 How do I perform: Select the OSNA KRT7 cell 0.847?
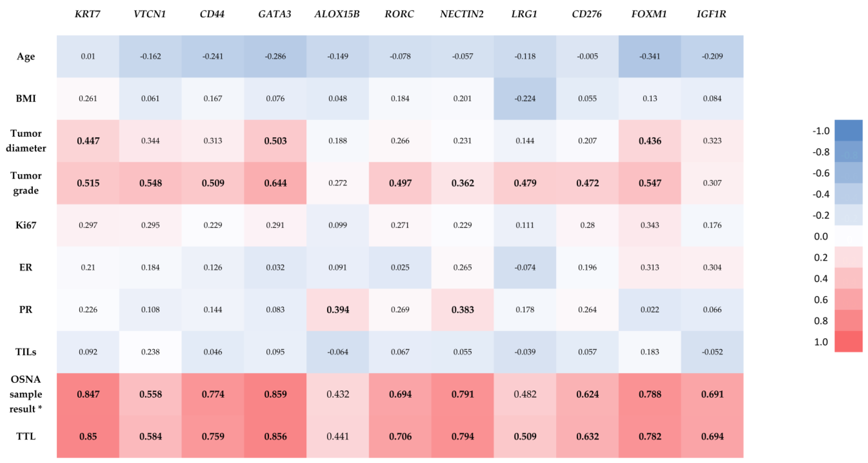tap(88, 394)
